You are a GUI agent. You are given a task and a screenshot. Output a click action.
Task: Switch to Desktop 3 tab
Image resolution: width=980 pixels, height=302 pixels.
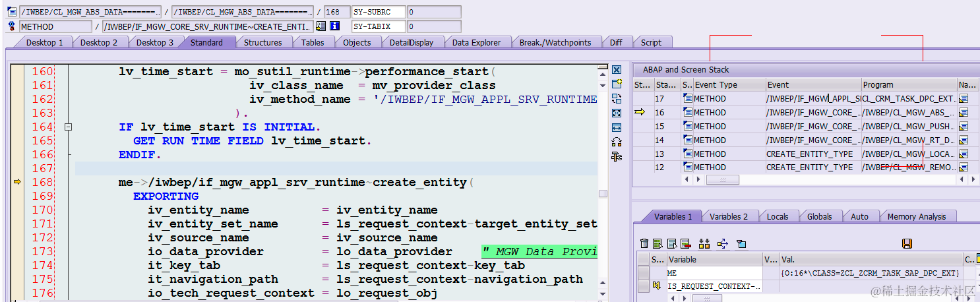pos(155,42)
